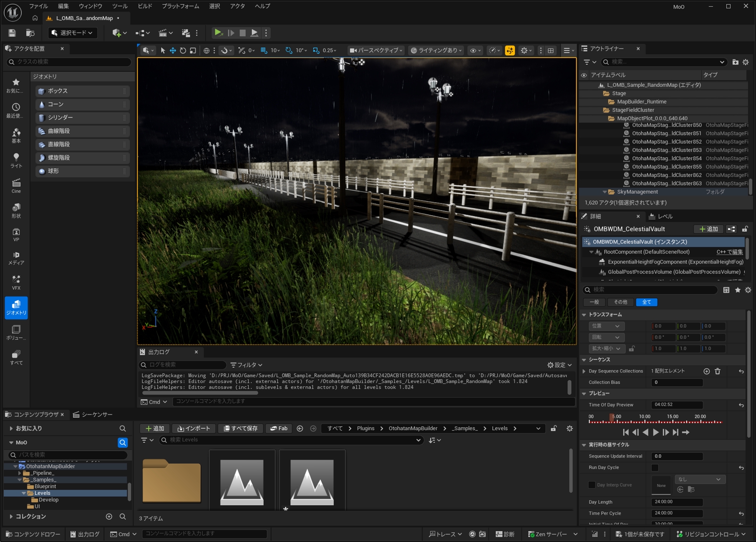
Task: Select the rotate gizmo tool
Action: click(183, 51)
